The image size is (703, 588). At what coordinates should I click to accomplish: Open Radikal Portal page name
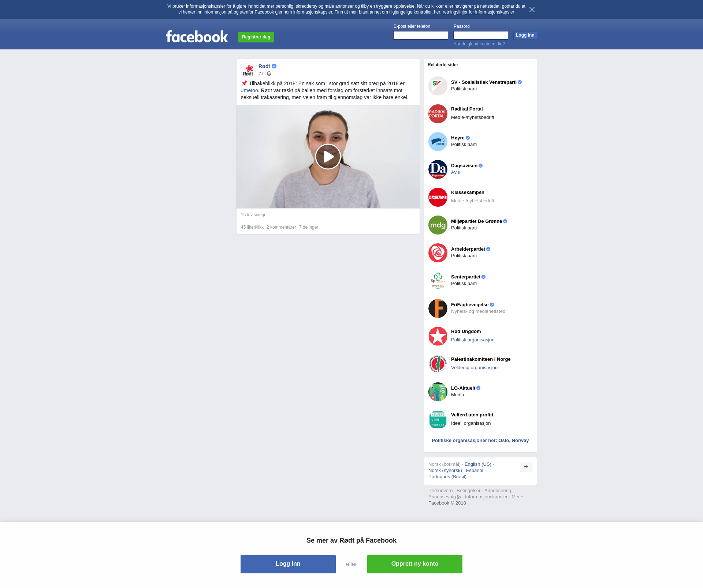coord(467,109)
